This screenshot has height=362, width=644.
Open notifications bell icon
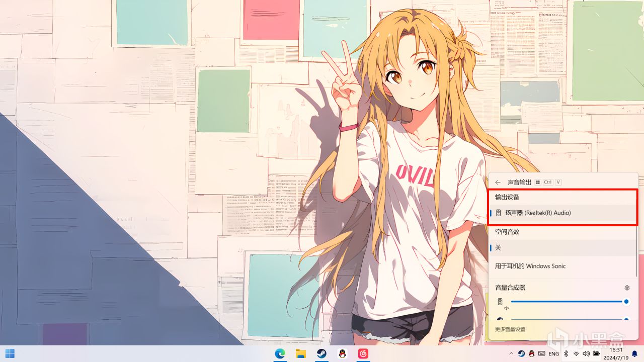tap(634, 353)
